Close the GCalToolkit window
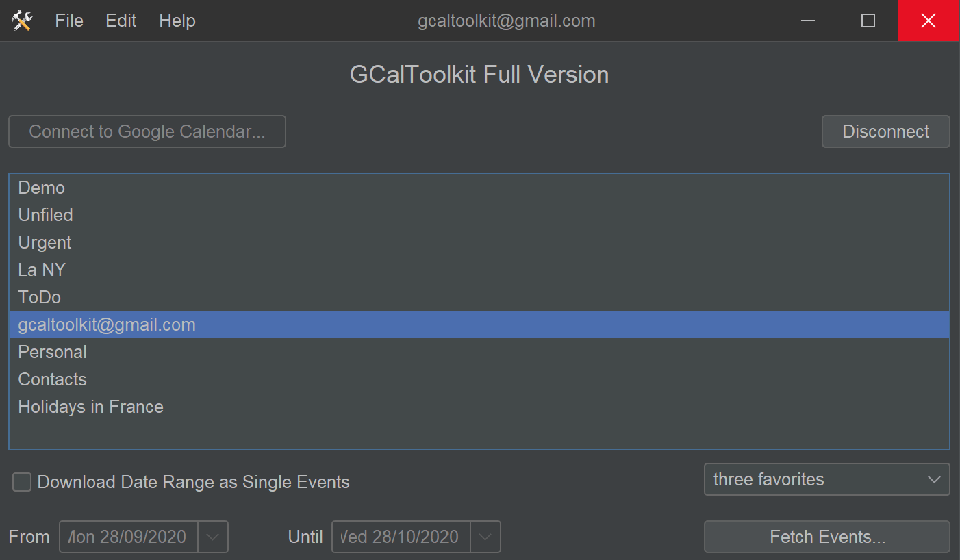960x560 pixels. 929,21
